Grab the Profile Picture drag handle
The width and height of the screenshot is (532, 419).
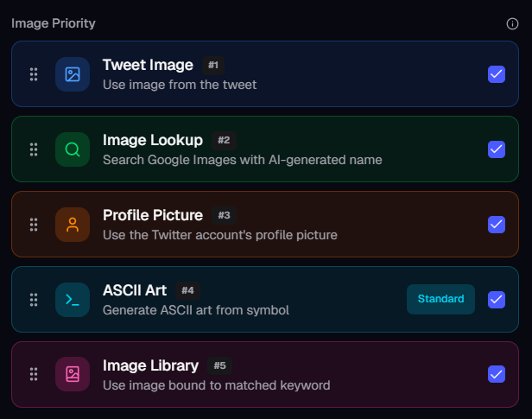pos(34,225)
